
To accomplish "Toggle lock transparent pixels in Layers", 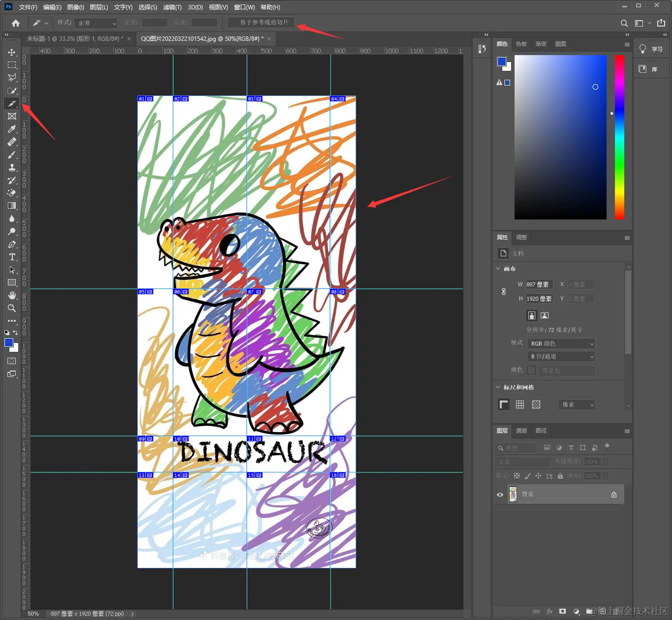I will click(x=517, y=476).
